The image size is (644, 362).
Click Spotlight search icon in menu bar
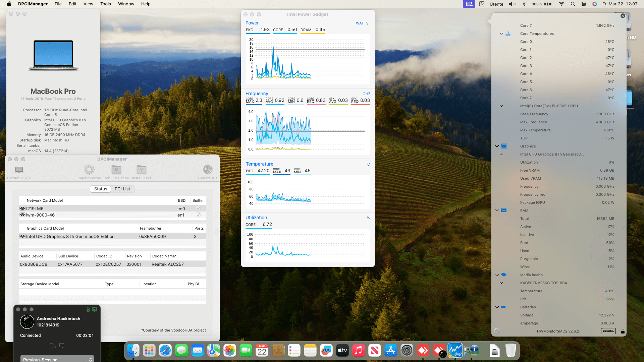(x=573, y=4)
